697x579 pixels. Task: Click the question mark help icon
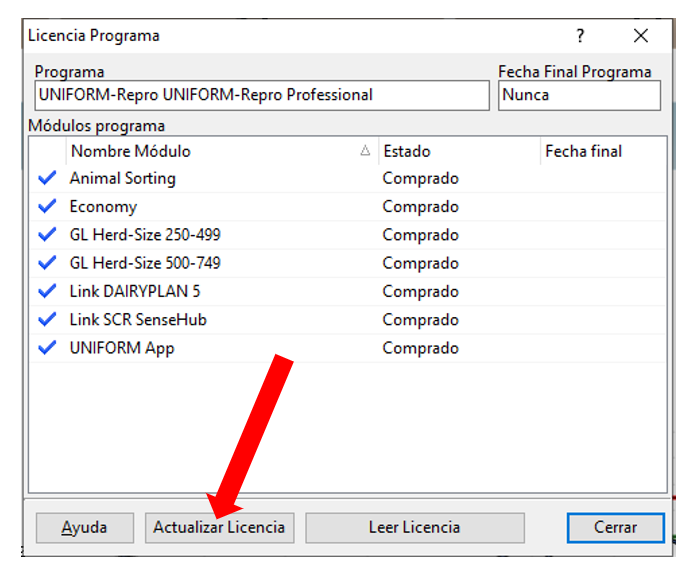(580, 36)
